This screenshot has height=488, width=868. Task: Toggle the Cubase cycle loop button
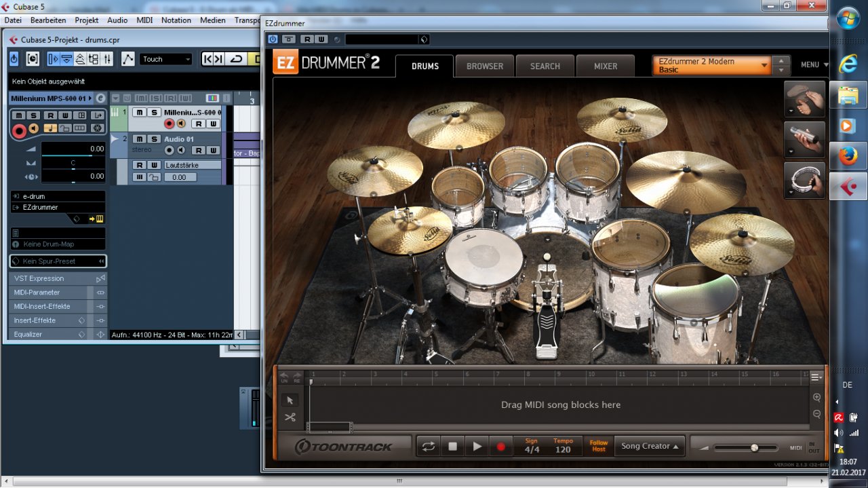click(x=236, y=59)
